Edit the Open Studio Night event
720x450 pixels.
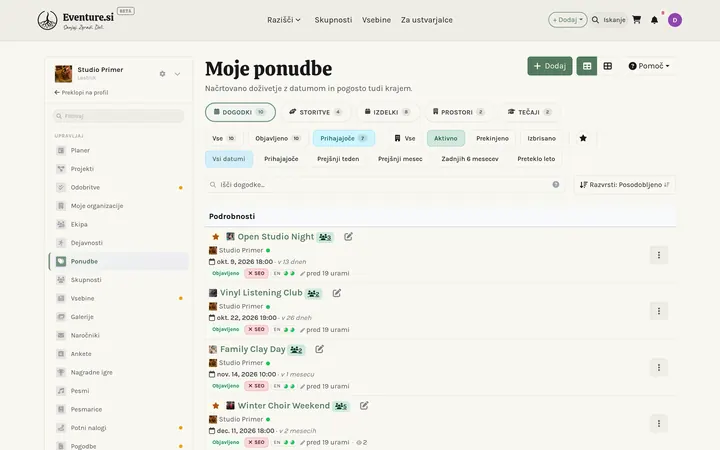[348, 236]
